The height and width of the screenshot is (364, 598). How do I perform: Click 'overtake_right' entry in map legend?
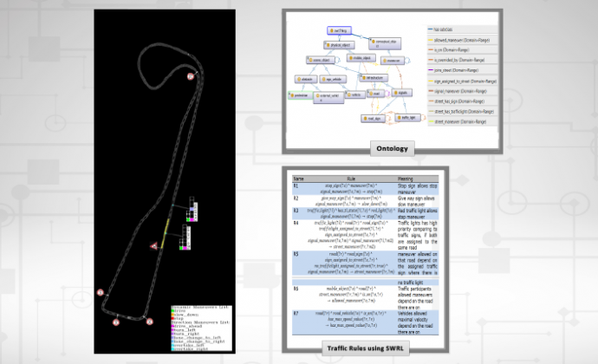click(x=191, y=348)
